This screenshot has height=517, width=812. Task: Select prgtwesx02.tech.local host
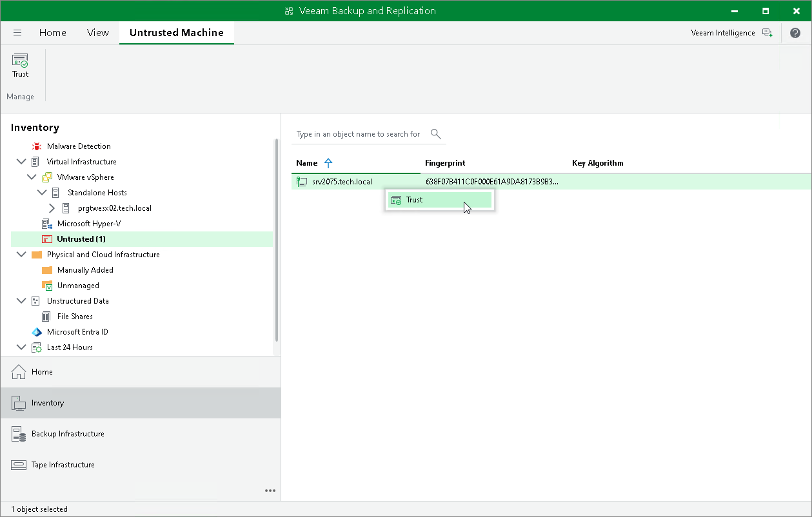(114, 208)
